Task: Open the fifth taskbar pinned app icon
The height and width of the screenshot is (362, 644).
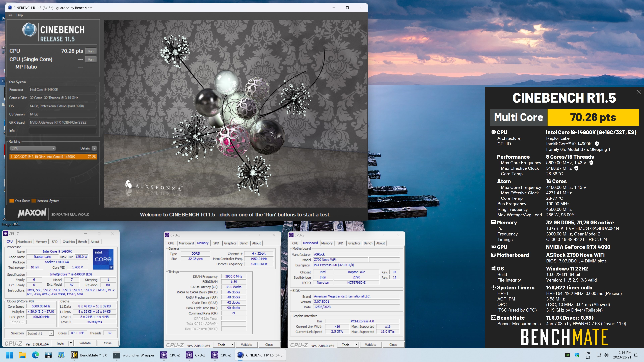Action: coord(61,355)
